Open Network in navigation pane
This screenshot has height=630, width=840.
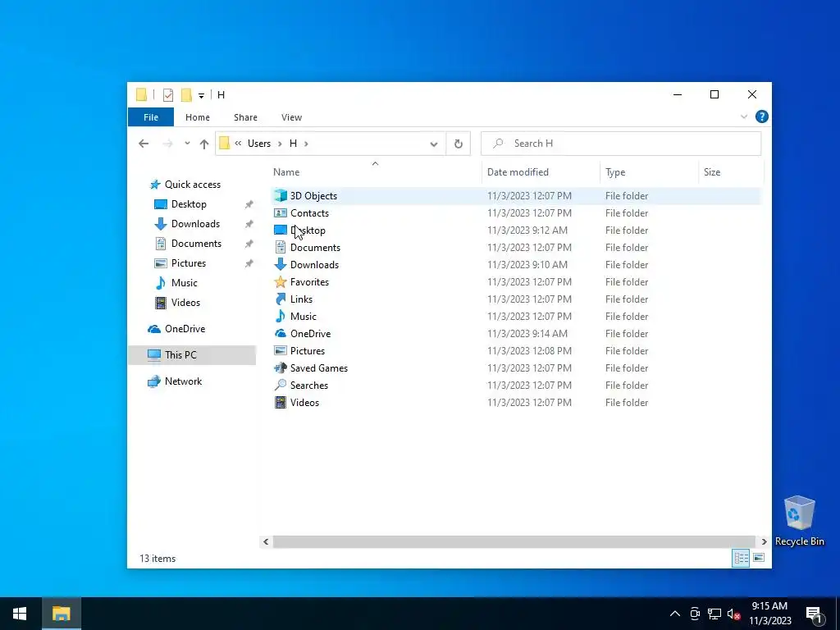point(183,381)
